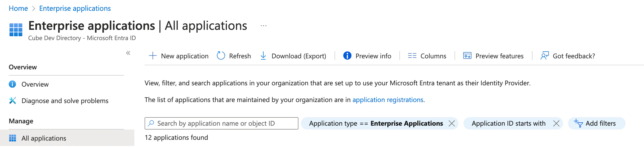Select All applications in sidebar
This screenshot has width=644, height=147.
point(44,138)
